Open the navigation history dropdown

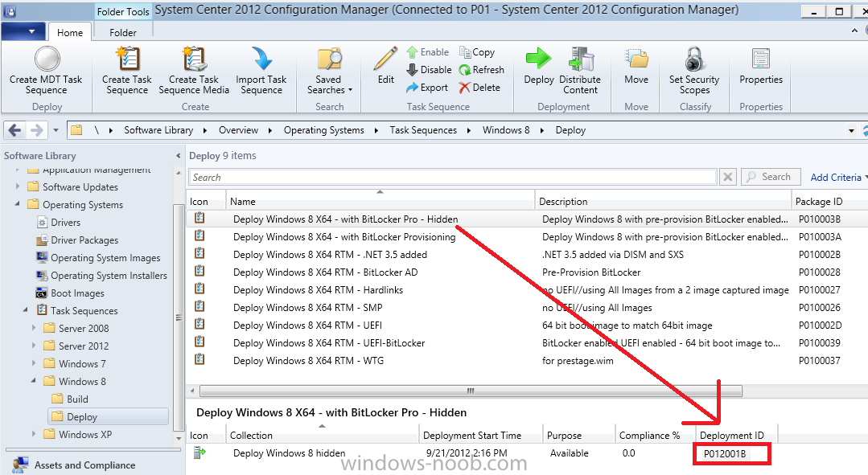tap(56, 130)
